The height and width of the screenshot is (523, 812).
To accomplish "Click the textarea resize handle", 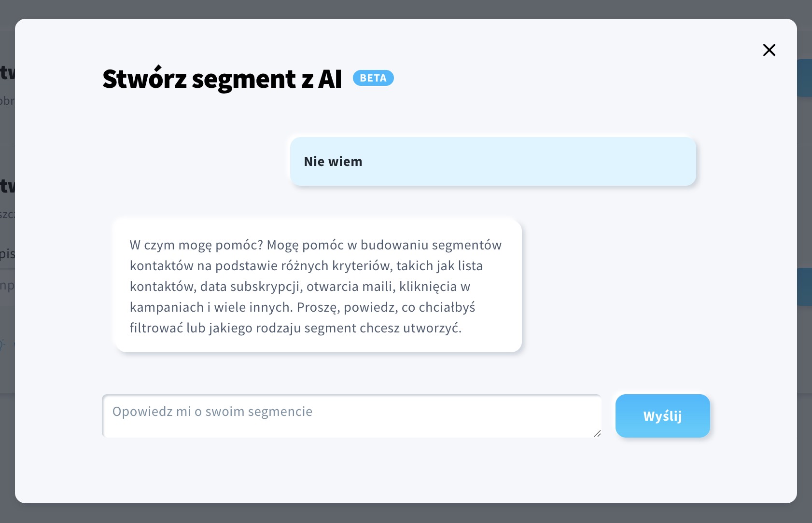I will 598,433.
